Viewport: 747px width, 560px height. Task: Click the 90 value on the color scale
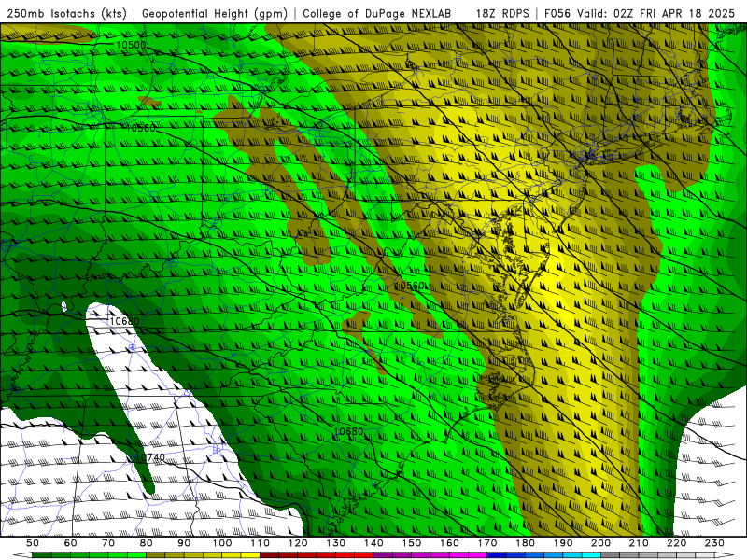[184, 543]
